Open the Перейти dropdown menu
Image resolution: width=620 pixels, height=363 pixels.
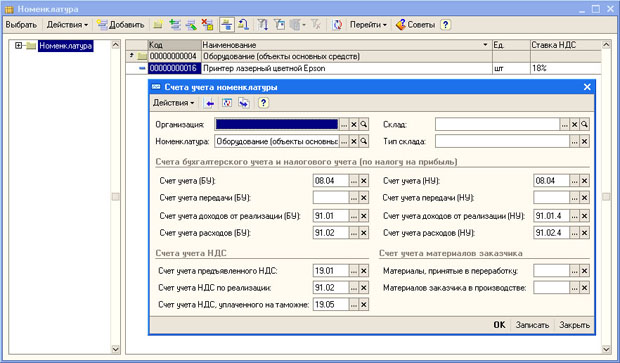[368, 25]
